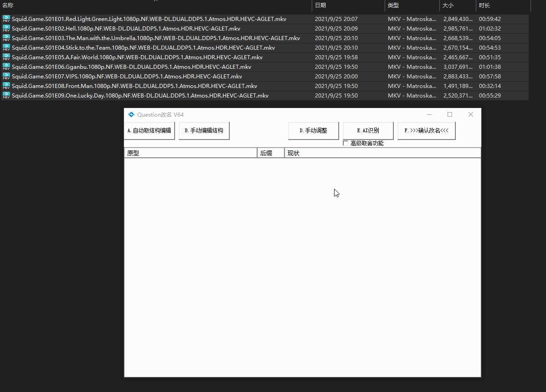Click duration 00:51:35
Screen dimensions: 546x392
tap(489, 57)
